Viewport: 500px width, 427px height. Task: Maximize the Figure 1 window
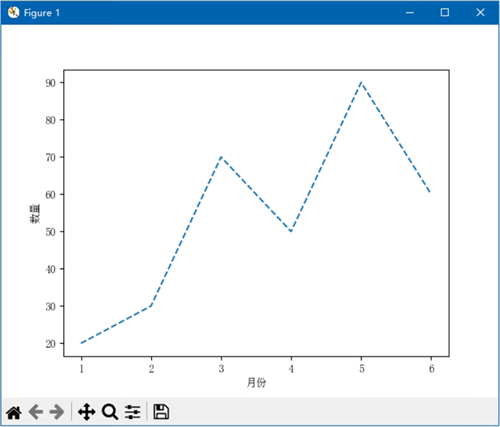click(x=445, y=13)
